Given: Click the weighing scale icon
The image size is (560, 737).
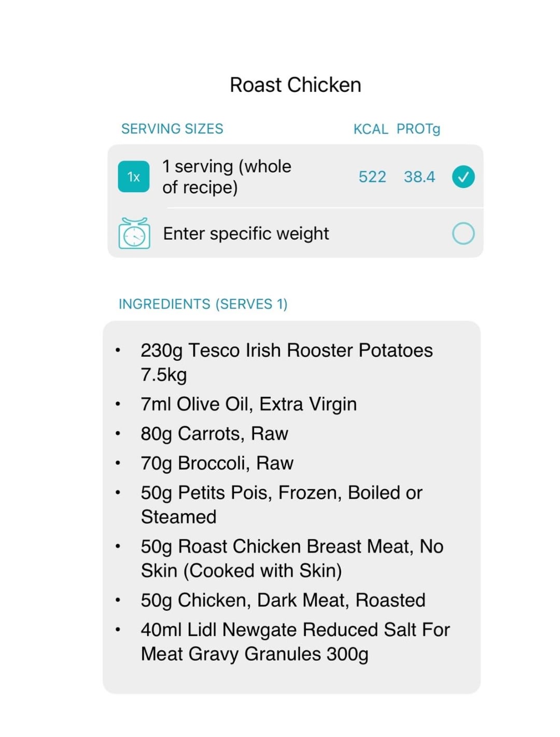Looking at the screenshot, I should [134, 233].
